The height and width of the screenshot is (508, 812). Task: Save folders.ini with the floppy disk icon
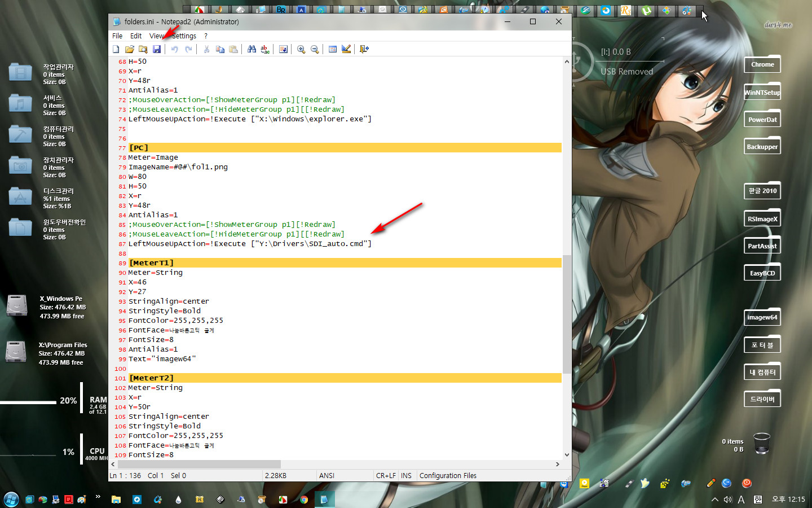coord(157,49)
